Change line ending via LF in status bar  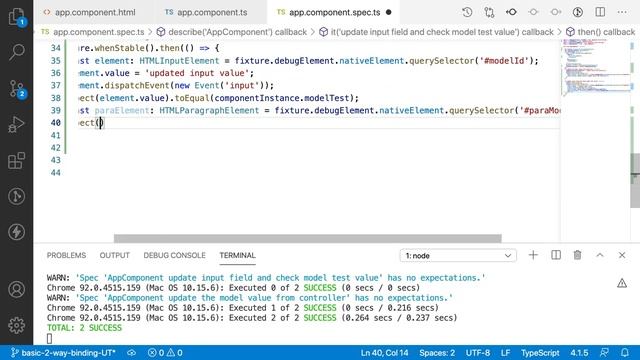tap(505, 353)
